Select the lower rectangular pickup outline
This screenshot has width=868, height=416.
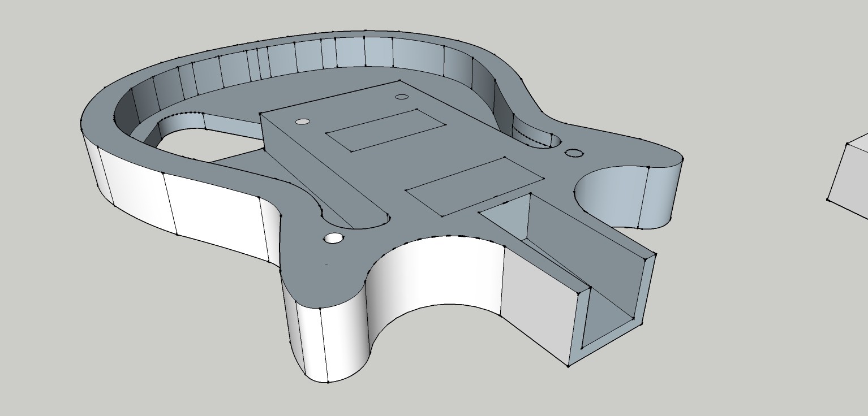[474, 186]
